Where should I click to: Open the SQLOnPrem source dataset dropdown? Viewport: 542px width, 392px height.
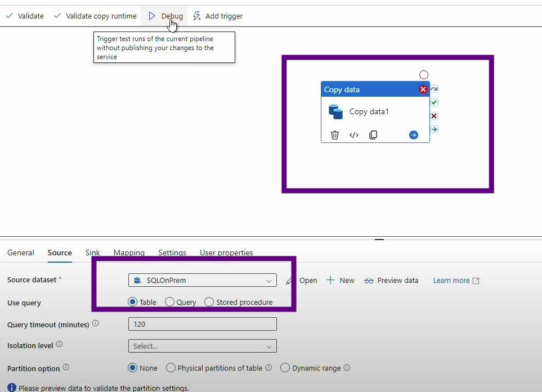[202, 280]
